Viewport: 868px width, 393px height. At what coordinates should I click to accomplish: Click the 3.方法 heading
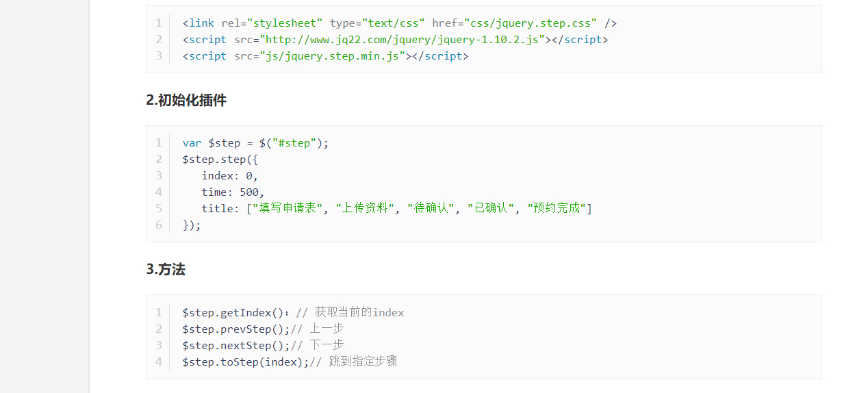[166, 270]
